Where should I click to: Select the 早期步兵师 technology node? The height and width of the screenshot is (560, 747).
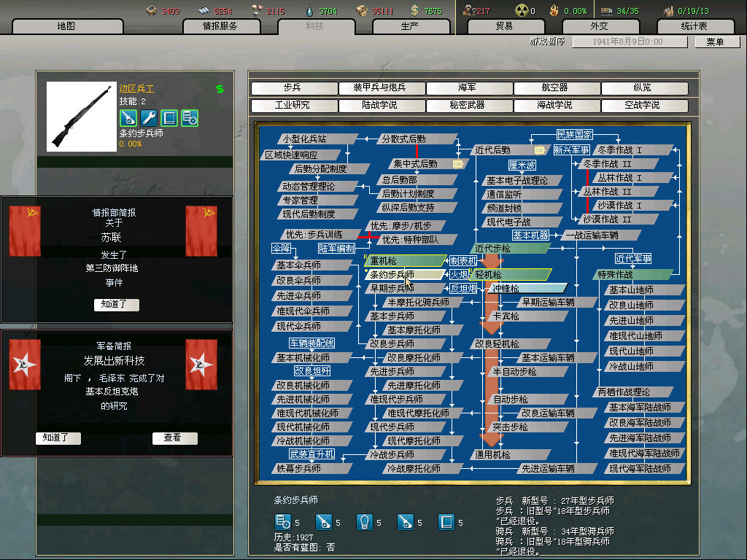406,289
